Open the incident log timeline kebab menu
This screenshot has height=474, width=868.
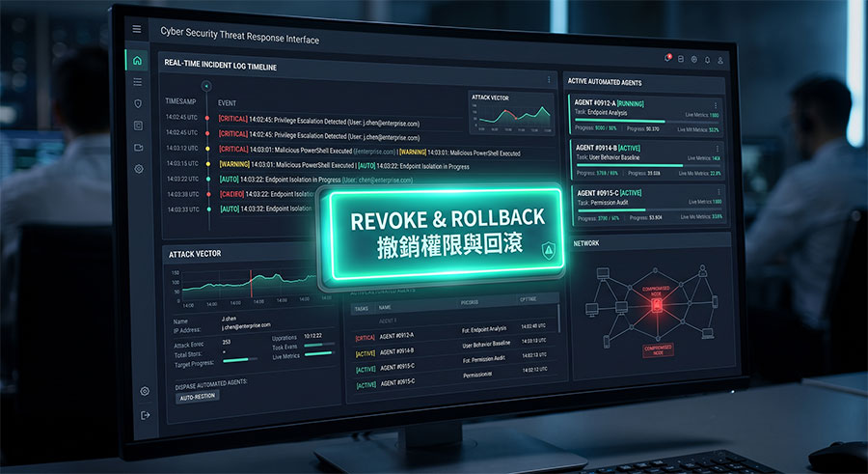click(549, 80)
